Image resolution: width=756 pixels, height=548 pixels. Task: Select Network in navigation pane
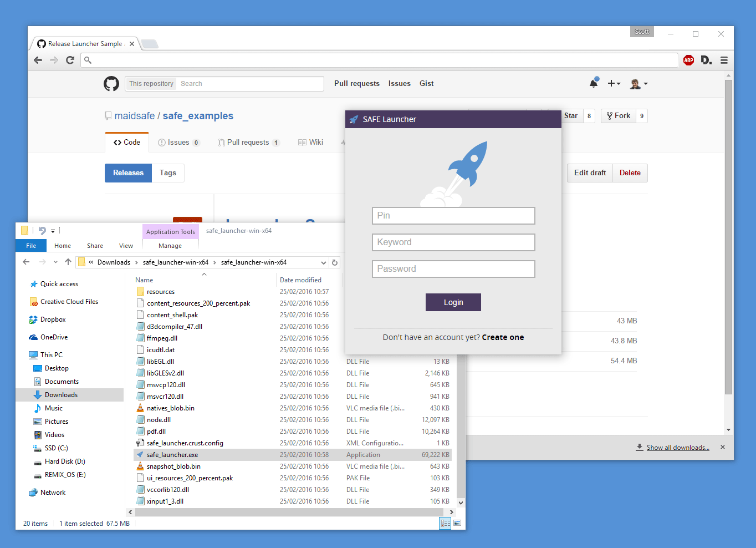coord(53,493)
